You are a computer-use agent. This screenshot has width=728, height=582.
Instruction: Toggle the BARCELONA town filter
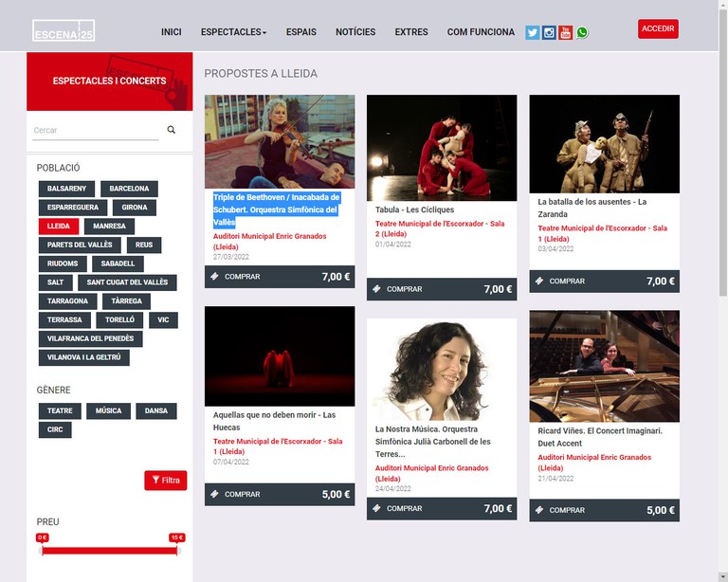(x=129, y=189)
